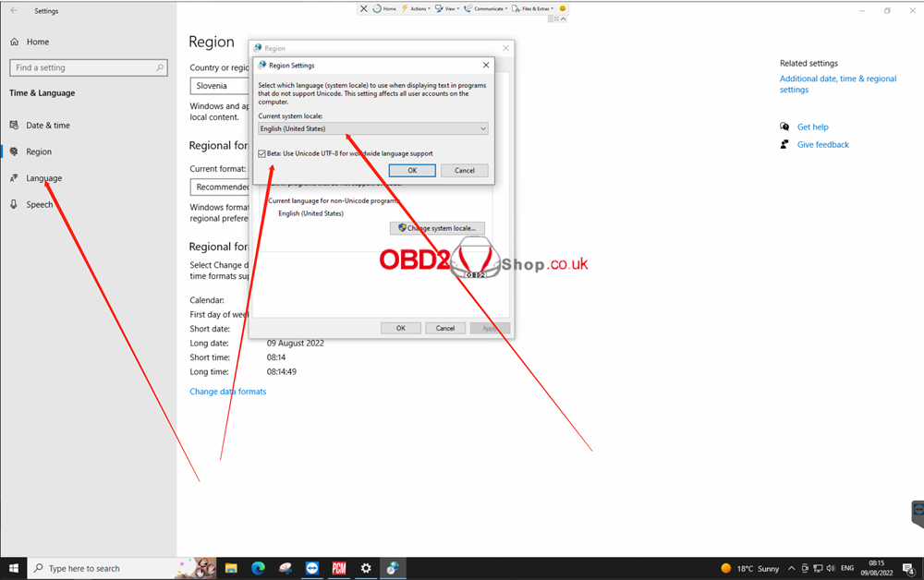Screen dimensions: 924x580
Task: Open the notification center icon
Action: (x=906, y=568)
